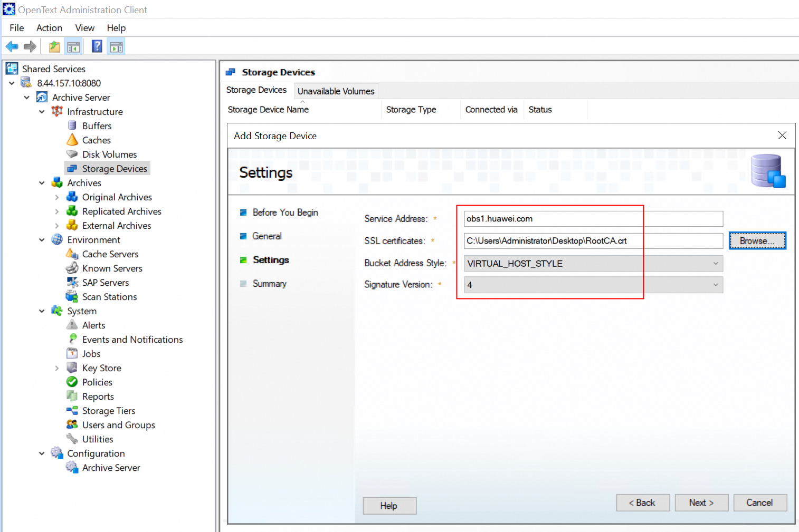Toggle the Show/Hide Console Tree toolbar icon
This screenshot has height=532, width=799.
[73, 47]
